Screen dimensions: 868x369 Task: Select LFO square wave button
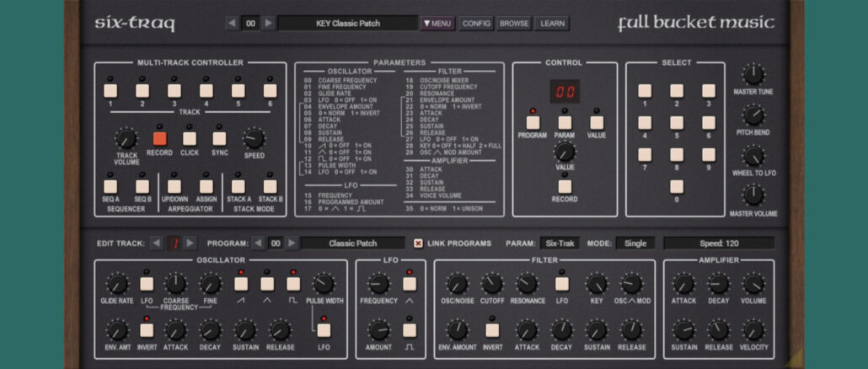coord(410,330)
